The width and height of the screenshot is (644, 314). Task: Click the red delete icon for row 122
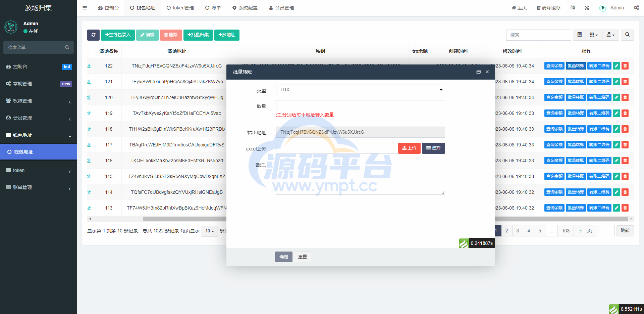625,66
